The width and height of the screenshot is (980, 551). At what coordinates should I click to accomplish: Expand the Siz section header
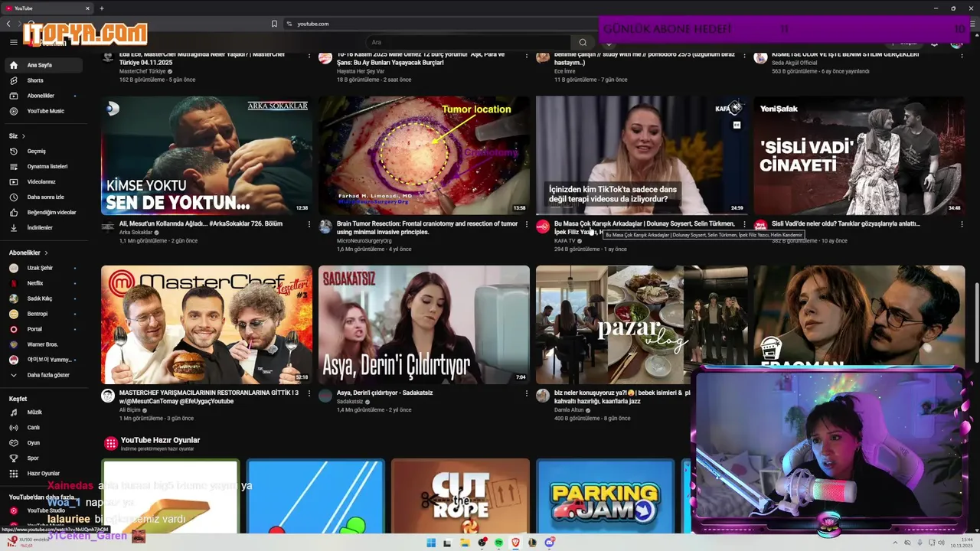tap(17, 135)
